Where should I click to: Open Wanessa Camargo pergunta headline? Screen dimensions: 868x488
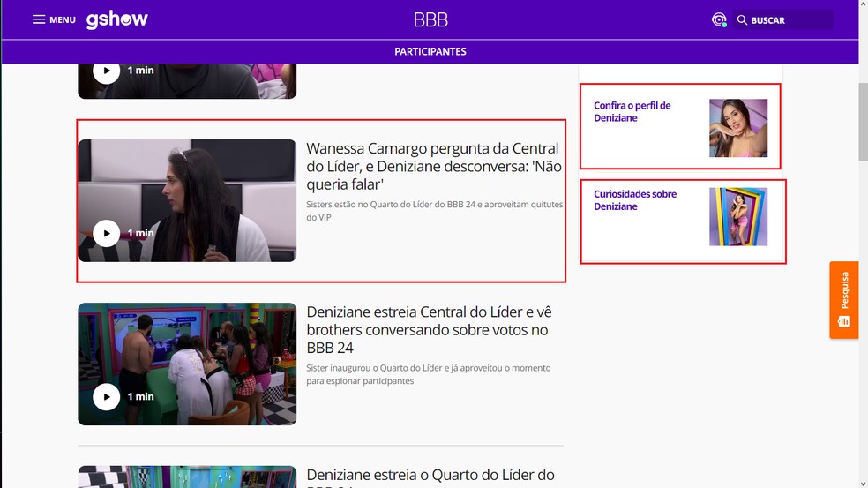coord(434,166)
